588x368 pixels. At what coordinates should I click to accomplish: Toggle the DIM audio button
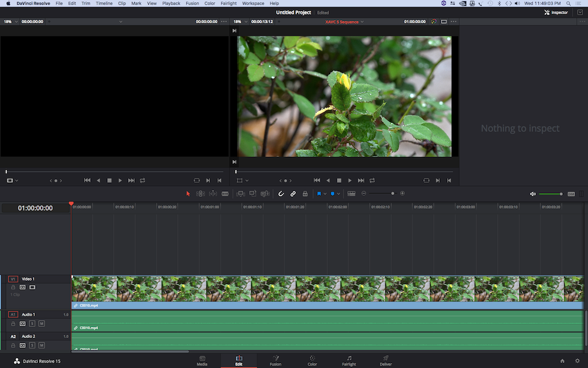[x=571, y=194]
